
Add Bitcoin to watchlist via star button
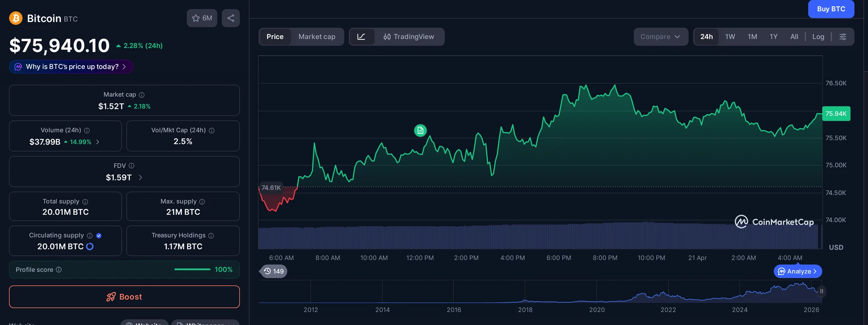(202, 18)
